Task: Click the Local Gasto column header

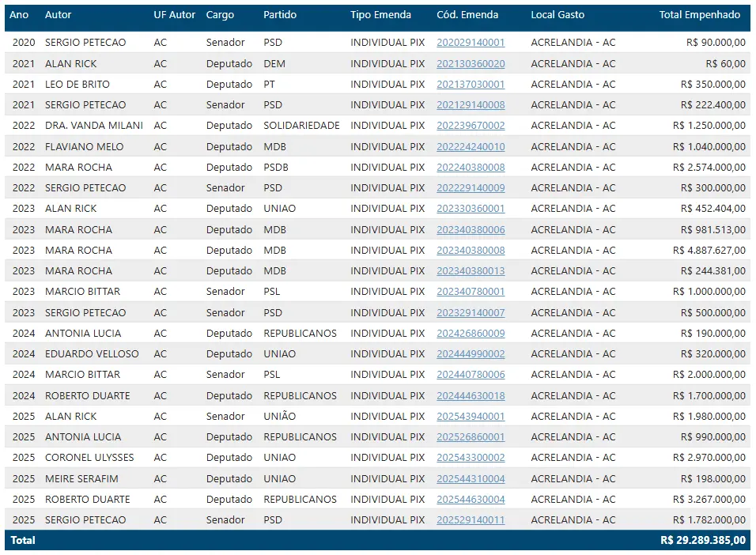Action: [x=558, y=15]
